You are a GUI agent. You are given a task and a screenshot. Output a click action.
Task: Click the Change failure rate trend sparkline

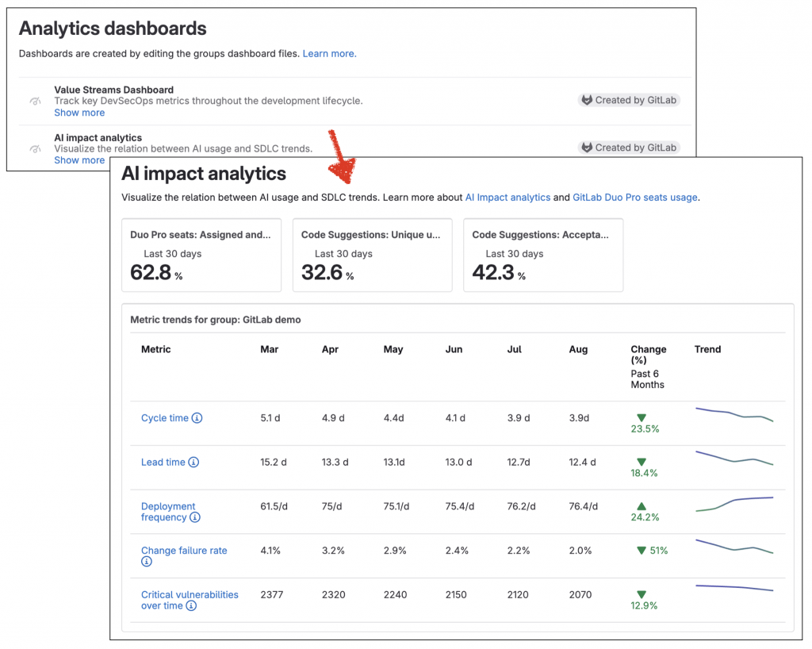pos(734,547)
